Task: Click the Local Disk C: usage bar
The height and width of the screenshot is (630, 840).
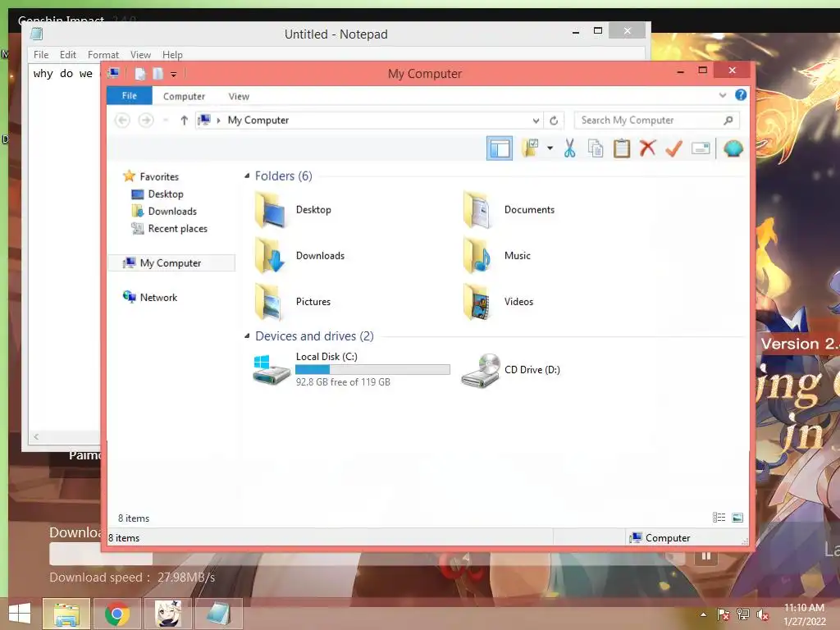Action: tap(373, 370)
